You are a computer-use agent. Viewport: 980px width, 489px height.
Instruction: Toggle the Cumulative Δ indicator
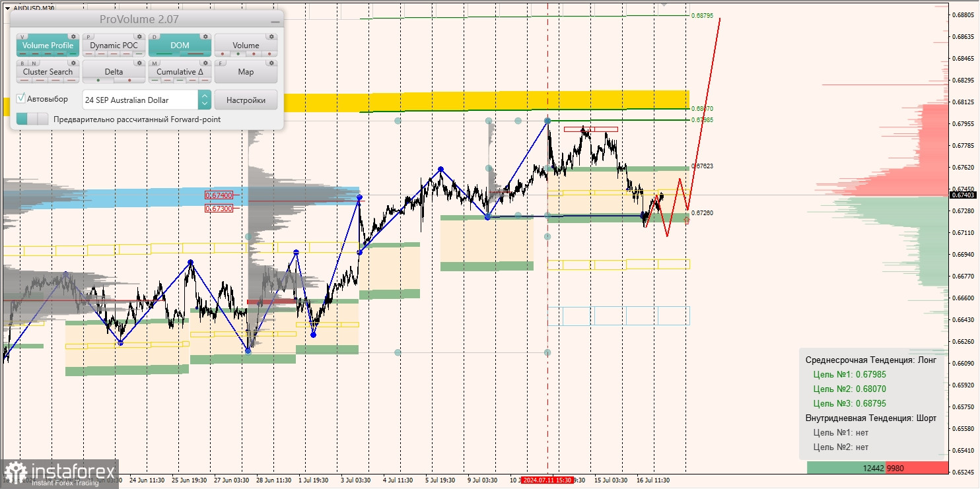[x=180, y=71]
